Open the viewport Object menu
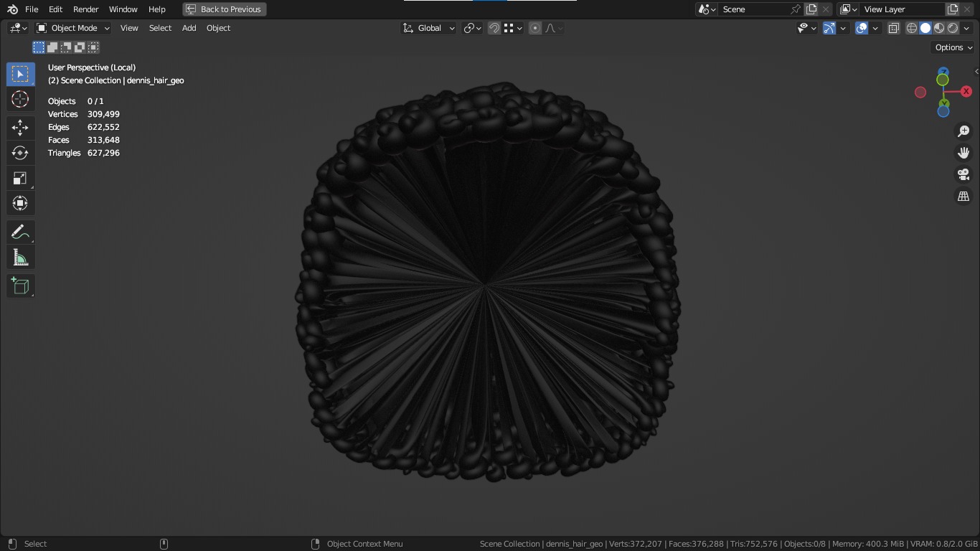This screenshot has height=551, width=980. (218, 28)
